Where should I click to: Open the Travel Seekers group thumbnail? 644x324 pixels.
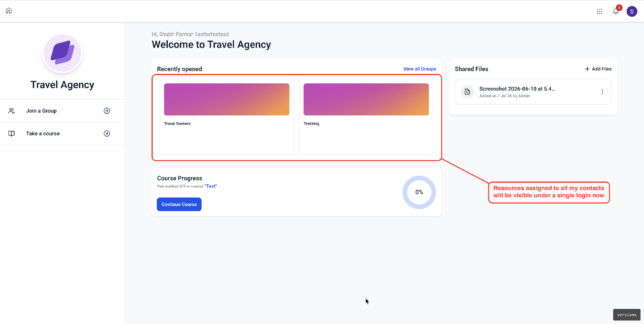pos(227,99)
